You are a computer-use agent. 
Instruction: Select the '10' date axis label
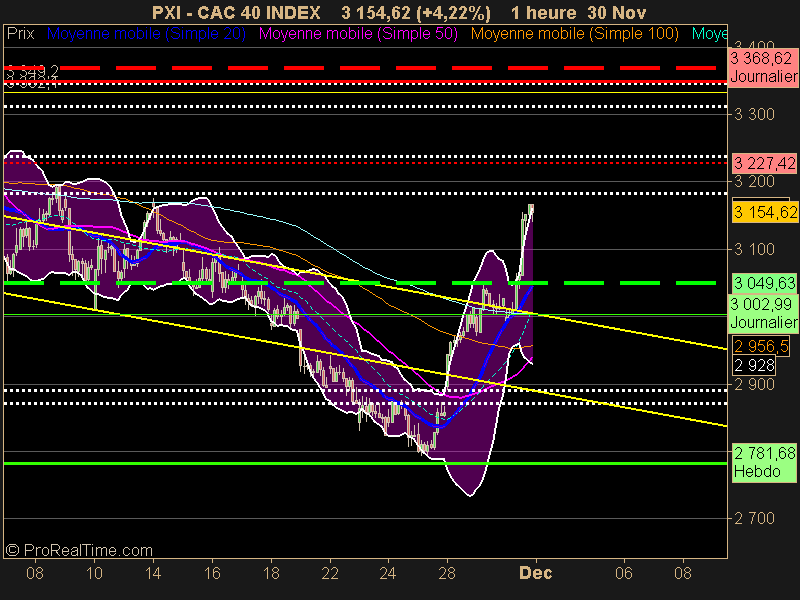click(94, 573)
